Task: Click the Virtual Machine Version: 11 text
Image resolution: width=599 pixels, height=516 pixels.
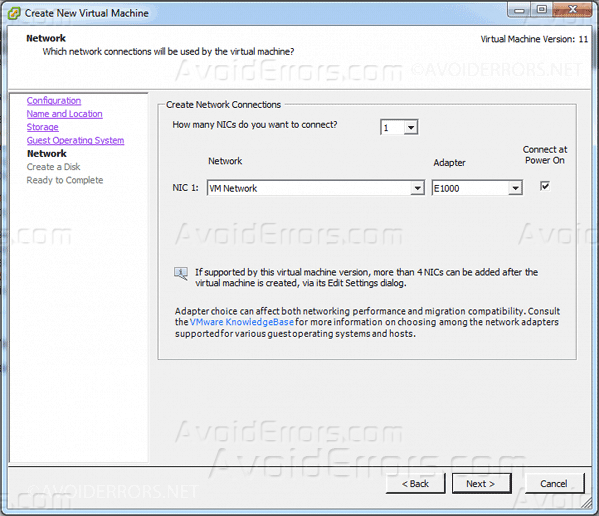Action: click(534, 39)
